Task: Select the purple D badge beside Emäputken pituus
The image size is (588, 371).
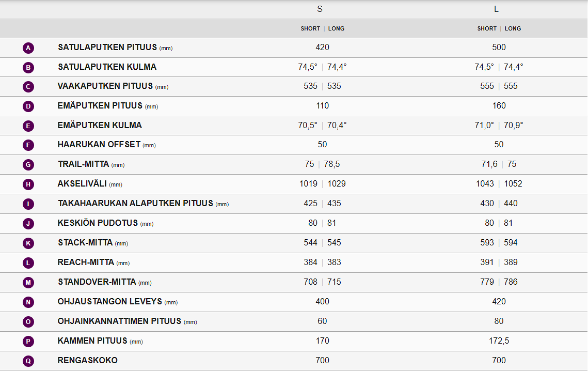Action: pyautogui.click(x=28, y=106)
